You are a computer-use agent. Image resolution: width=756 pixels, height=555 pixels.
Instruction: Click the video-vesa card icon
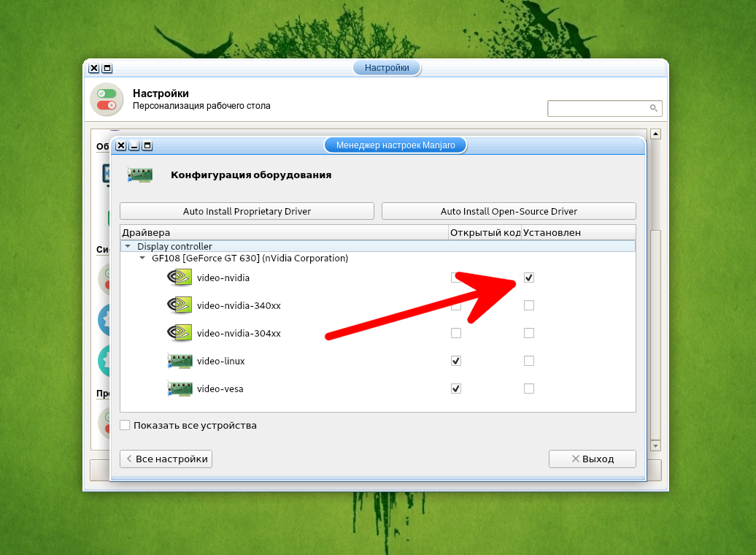(180, 388)
